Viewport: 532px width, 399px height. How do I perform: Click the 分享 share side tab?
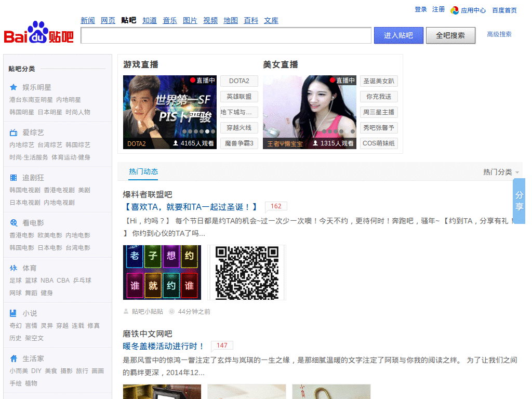pos(520,201)
